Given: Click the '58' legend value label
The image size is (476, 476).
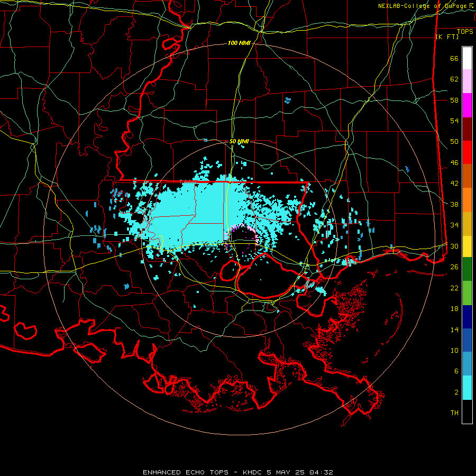Looking at the screenshot, I should point(454,100).
